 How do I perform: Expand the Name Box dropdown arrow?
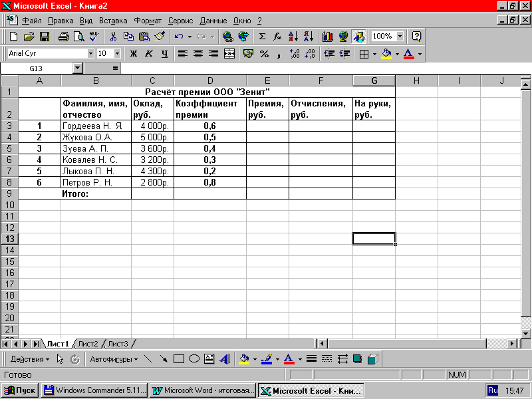(x=78, y=68)
